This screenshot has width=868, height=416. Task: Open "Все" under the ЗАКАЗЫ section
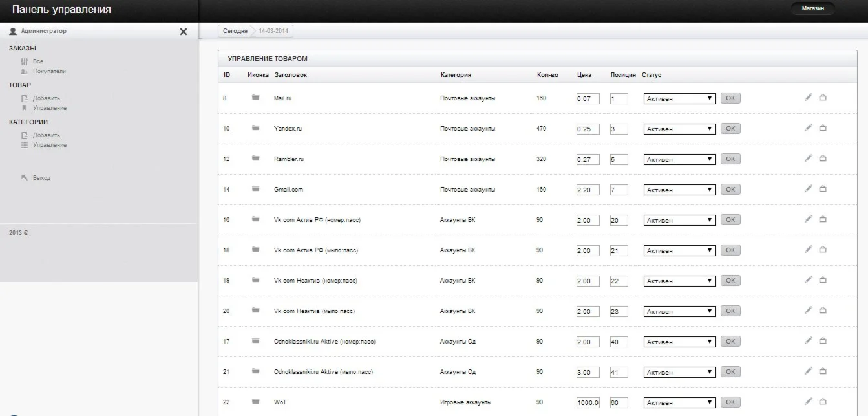pos(37,61)
